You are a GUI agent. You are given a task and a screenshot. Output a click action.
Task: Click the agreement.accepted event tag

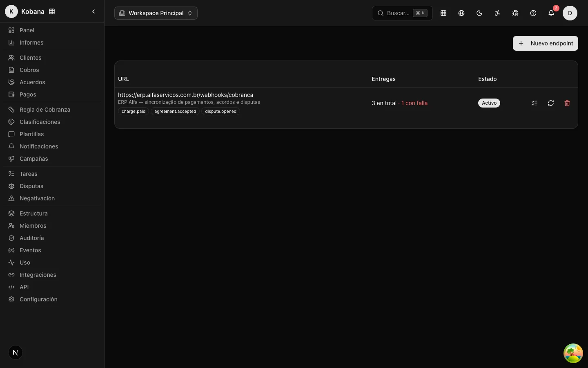pos(175,111)
